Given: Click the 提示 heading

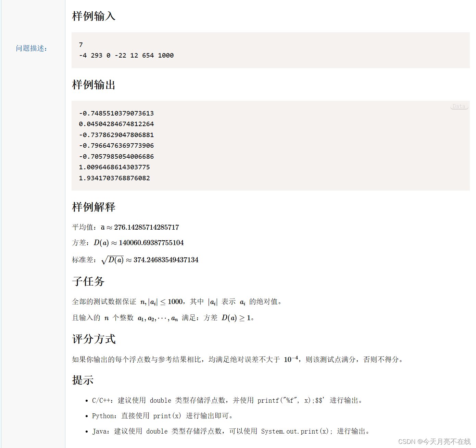Looking at the screenshot, I should (x=83, y=380).
